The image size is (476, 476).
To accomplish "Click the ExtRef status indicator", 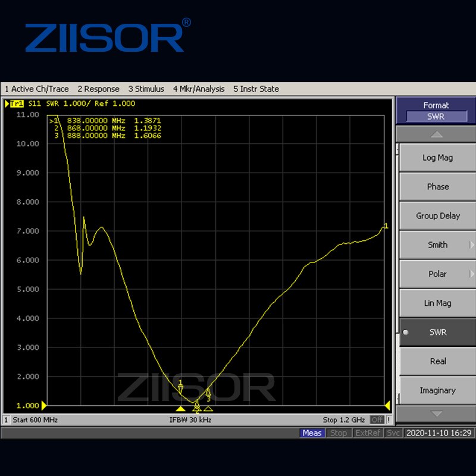I will [367, 433].
